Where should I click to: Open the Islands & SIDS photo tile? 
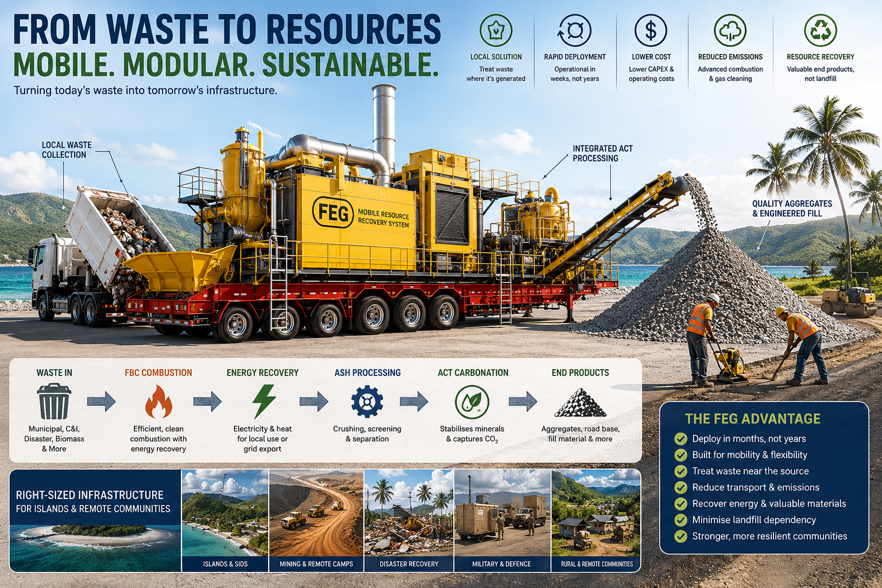225,520
